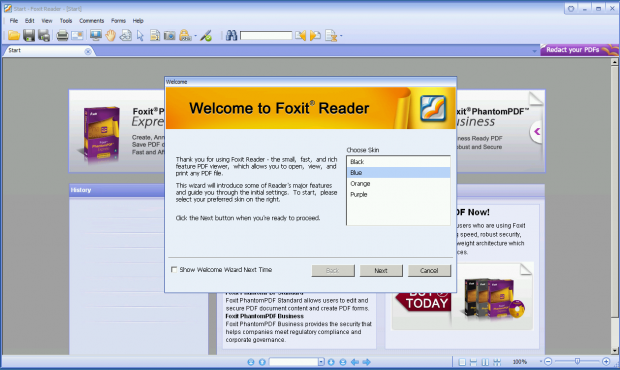
Task: Click the search text input field
Action: click(x=266, y=36)
